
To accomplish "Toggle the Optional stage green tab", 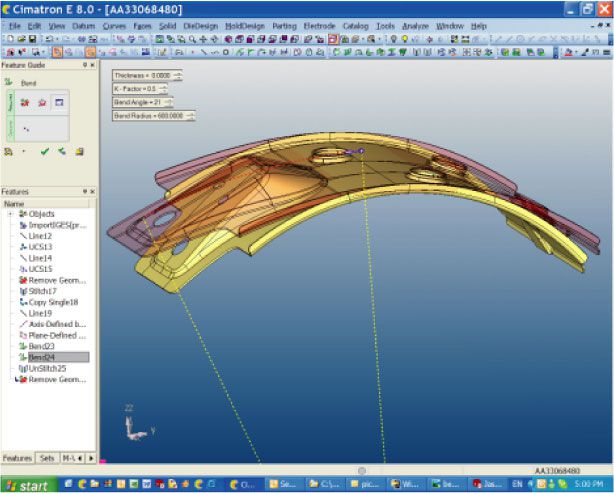I will [x=11, y=129].
